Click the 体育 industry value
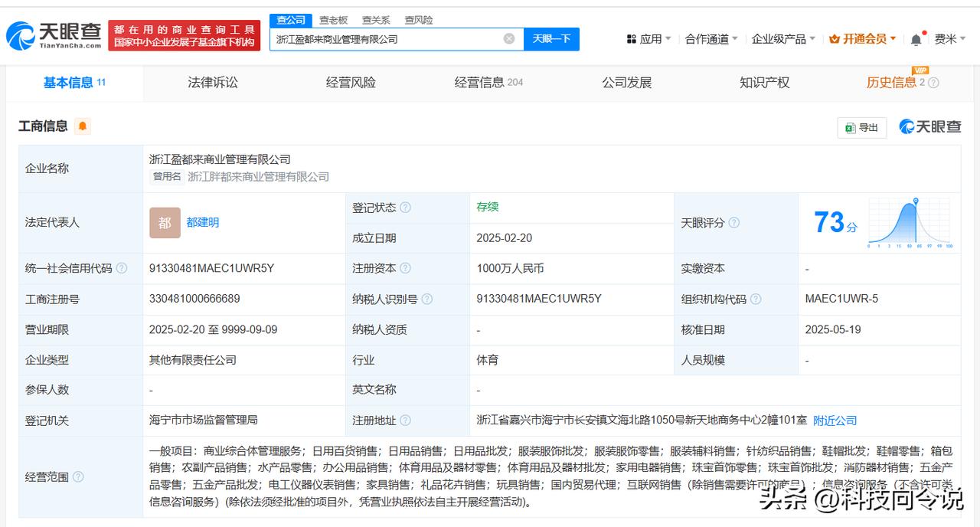The width and height of the screenshot is (980, 527). point(487,359)
